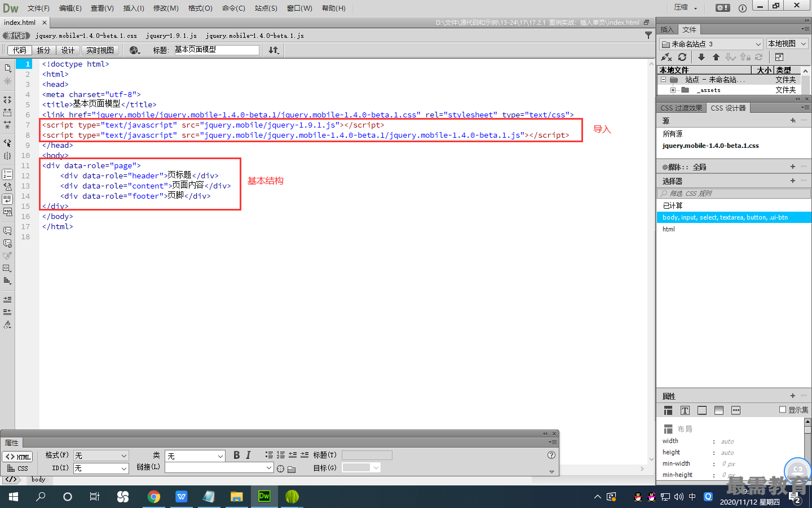Add a CSS source with plus icon
The height and width of the screenshot is (508, 812).
[x=793, y=120]
